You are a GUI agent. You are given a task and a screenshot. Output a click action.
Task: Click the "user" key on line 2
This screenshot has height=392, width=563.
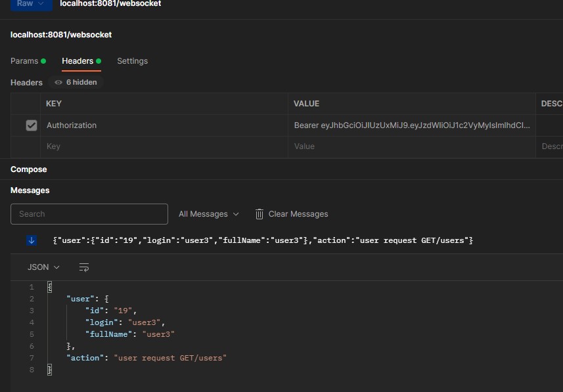pos(80,299)
